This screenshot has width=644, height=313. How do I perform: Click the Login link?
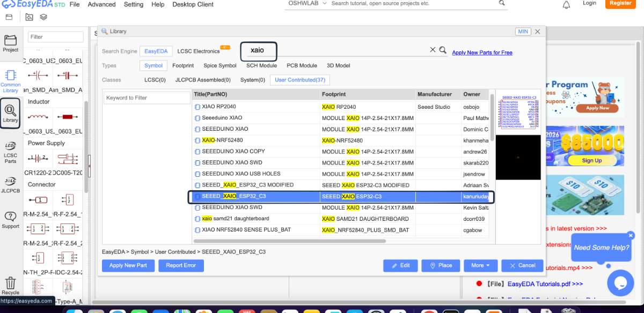(589, 3)
